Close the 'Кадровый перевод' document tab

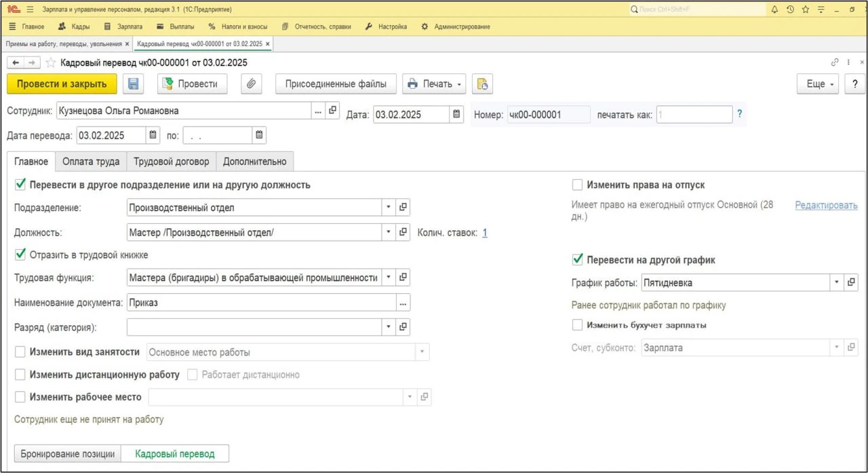click(x=267, y=44)
